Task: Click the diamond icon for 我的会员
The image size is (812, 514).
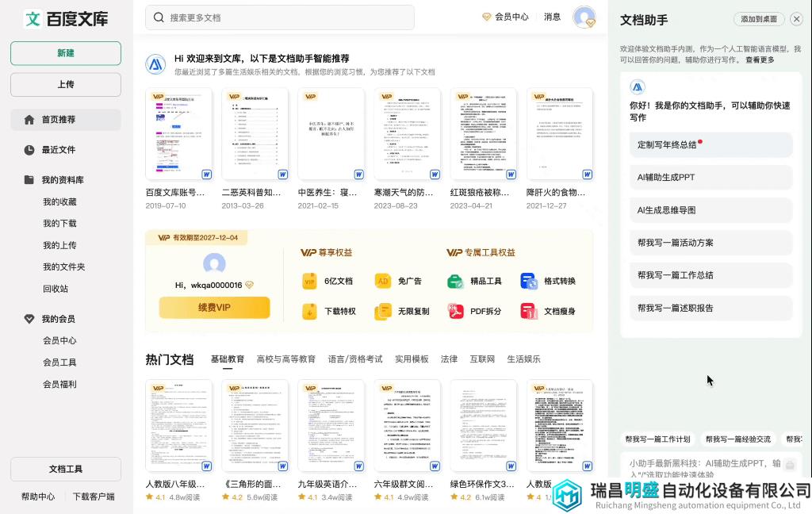Action: pos(29,319)
